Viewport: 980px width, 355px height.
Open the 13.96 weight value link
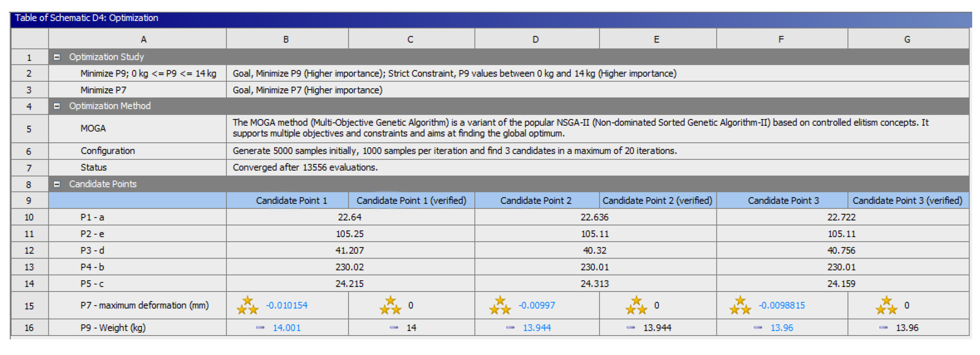tap(782, 327)
